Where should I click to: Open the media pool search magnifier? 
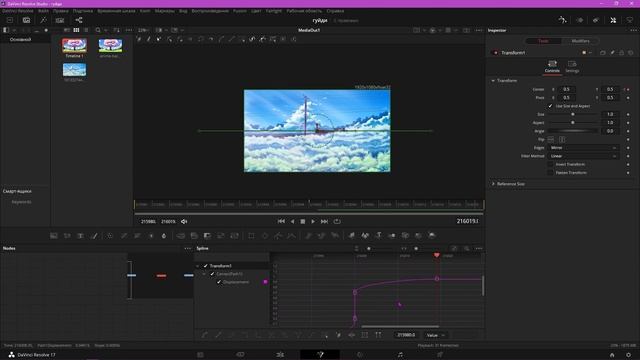pyautogui.click(x=98, y=30)
